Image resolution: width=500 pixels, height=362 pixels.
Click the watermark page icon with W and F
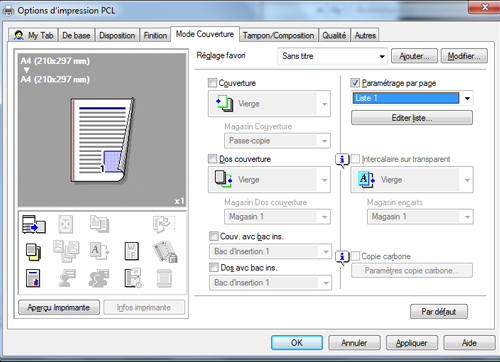[132, 251]
